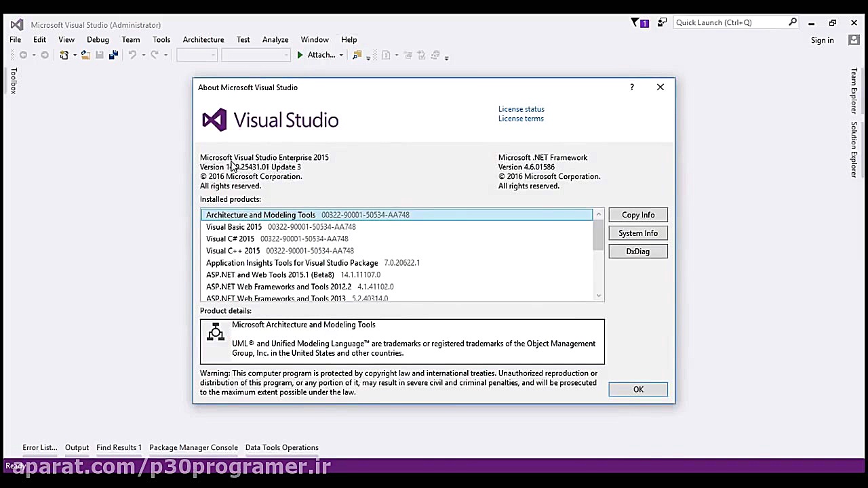Click the installed products scroll down arrow
The width and height of the screenshot is (868, 488).
tap(598, 295)
